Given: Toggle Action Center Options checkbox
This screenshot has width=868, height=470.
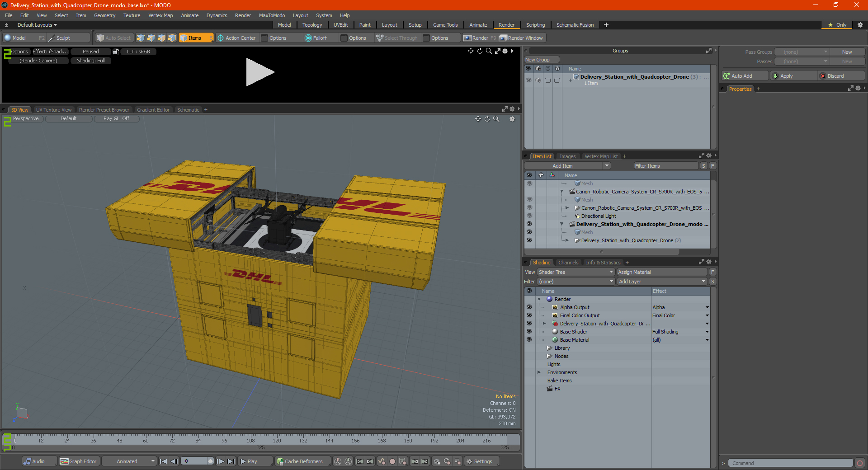Looking at the screenshot, I should pyautogui.click(x=264, y=38).
